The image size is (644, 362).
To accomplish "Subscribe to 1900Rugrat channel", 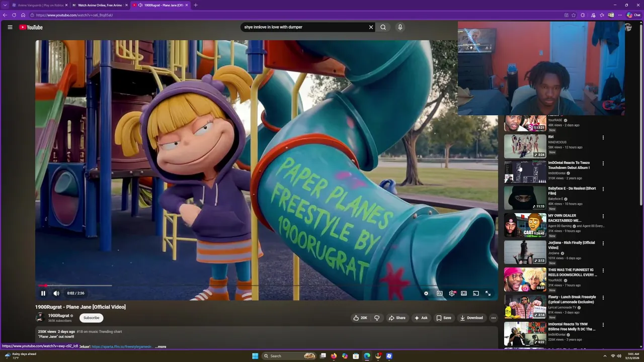I will 91,318.
